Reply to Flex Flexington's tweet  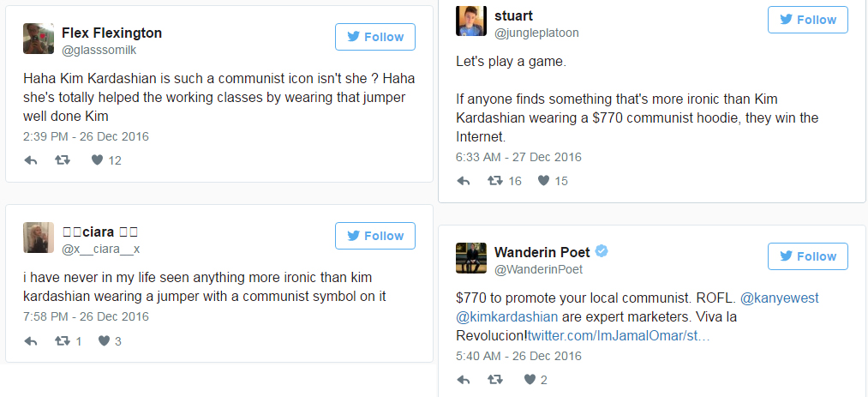pos(31,159)
